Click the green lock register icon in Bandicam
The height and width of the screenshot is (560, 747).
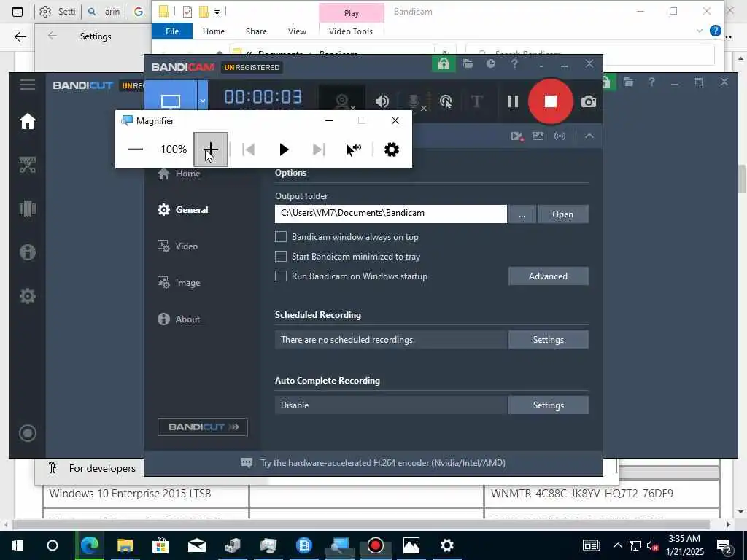tap(444, 64)
